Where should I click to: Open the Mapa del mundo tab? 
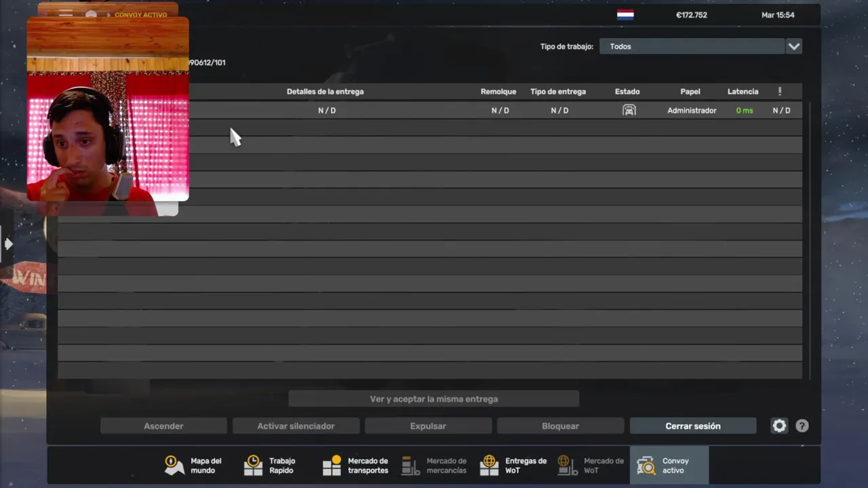click(x=194, y=466)
